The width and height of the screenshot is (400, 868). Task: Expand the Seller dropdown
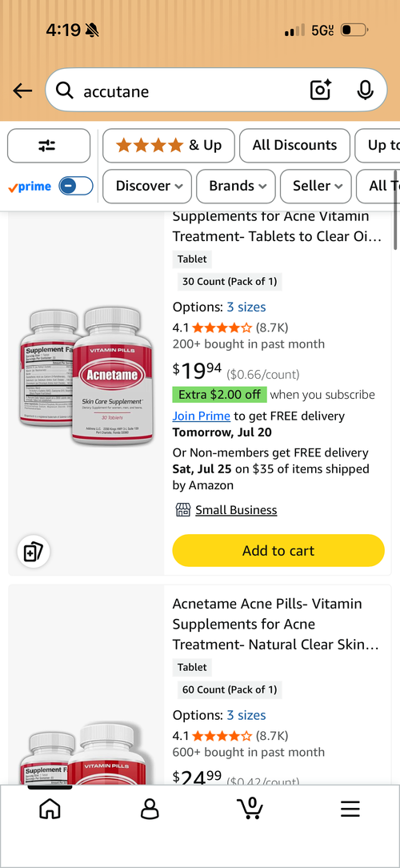315,186
